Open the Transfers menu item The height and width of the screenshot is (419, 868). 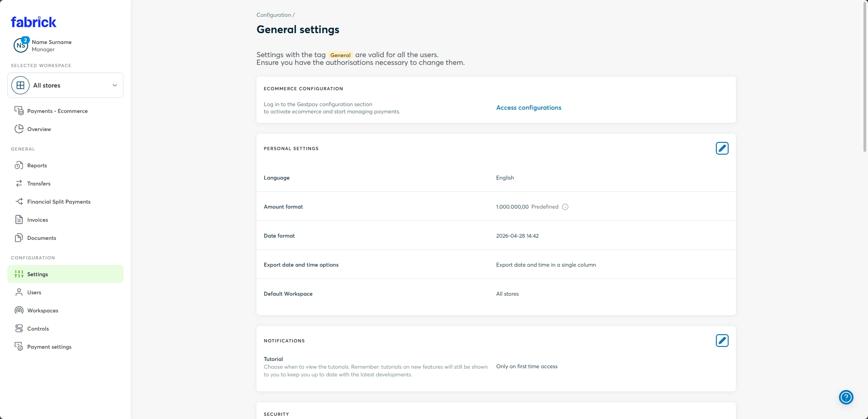click(x=65, y=183)
